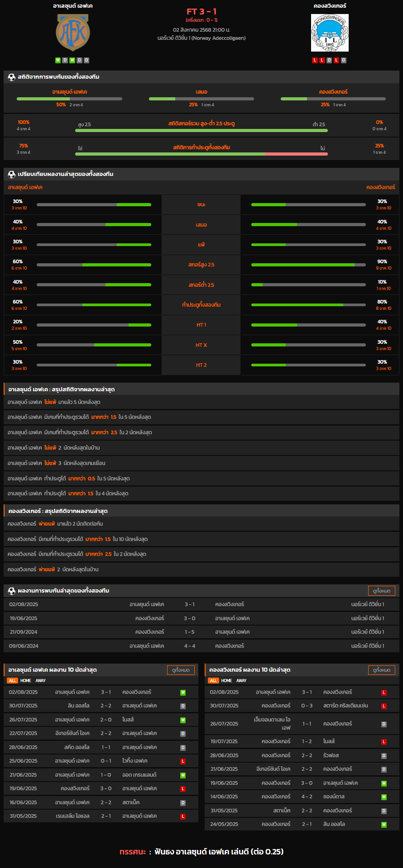Click D badge in Kongsvinger list row 28/06/2025

pos(384,756)
